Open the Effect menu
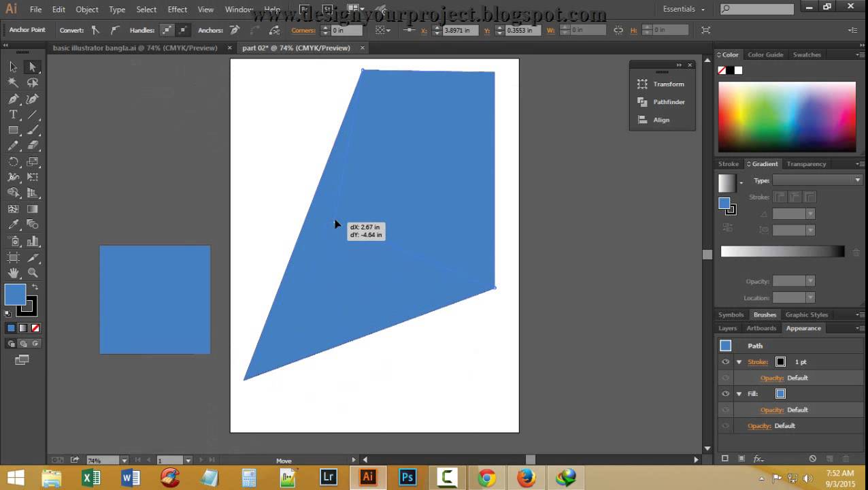 point(178,10)
